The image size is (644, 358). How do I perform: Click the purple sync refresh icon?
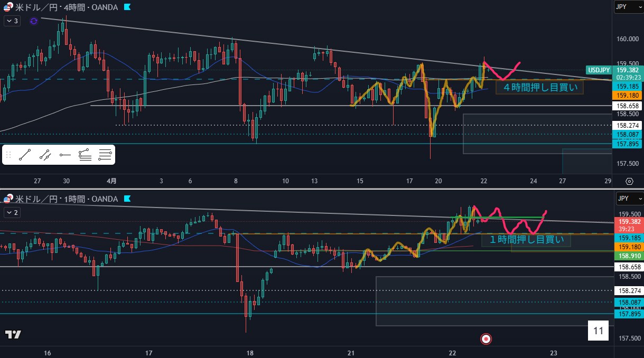click(x=34, y=21)
